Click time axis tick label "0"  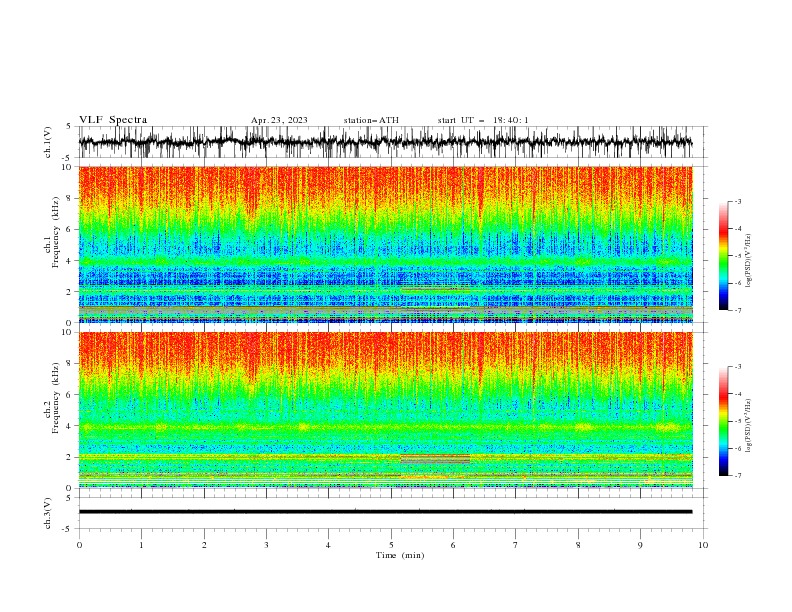click(x=79, y=545)
